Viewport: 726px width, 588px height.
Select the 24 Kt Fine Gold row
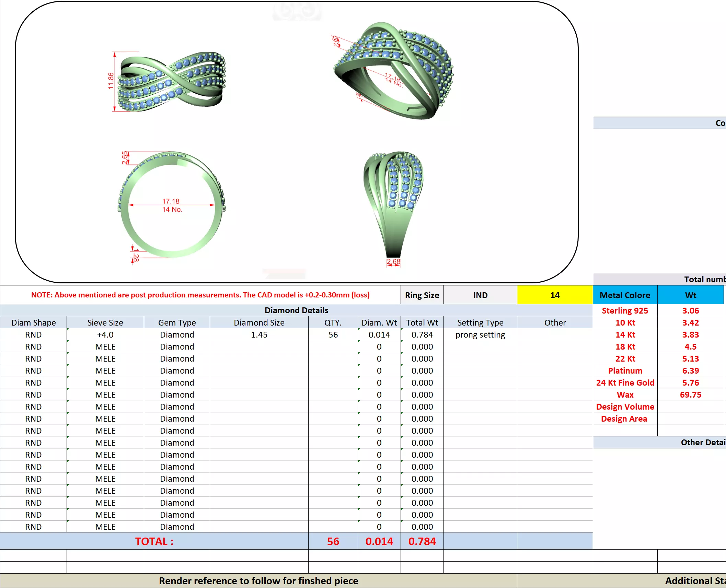point(625,383)
